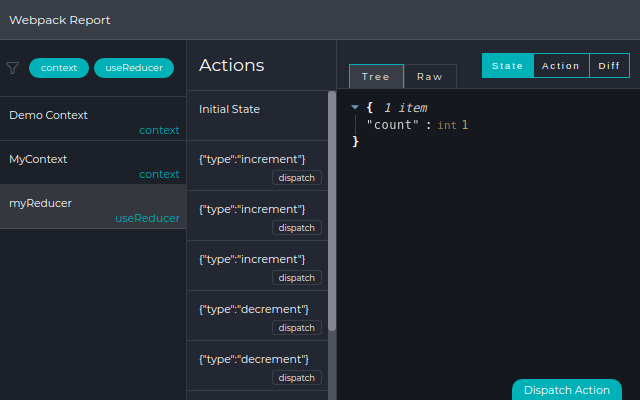Show the State view
The image size is (640, 400).
pos(507,66)
